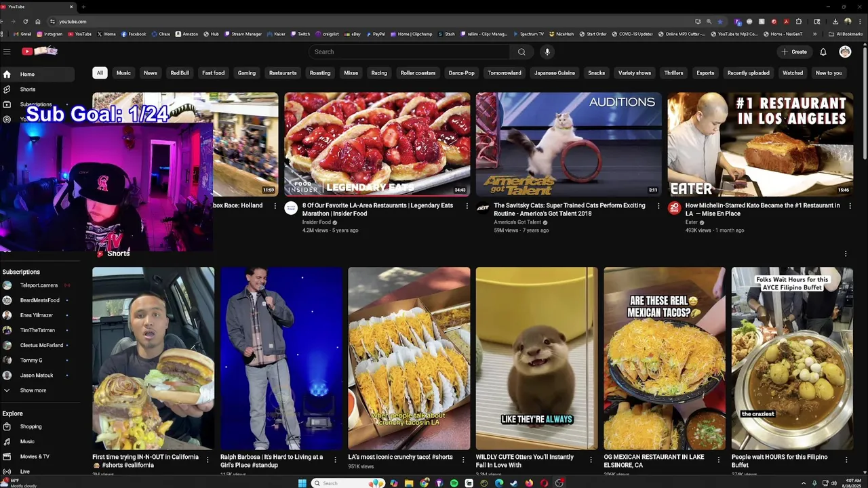Open the #1 Restaurant in Los Angeles thumbnail
Viewport: 868px width, 488px height.
click(760, 144)
